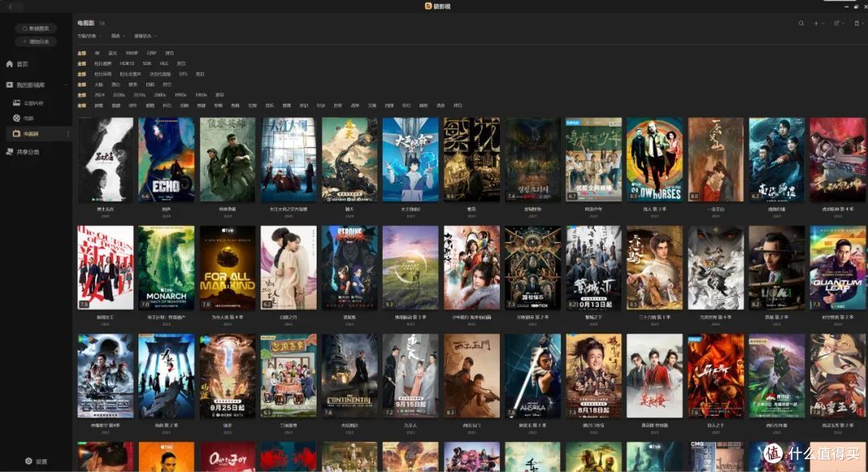Open the 首页 home page
This screenshot has height=472, width=868.
click(17, 64)
